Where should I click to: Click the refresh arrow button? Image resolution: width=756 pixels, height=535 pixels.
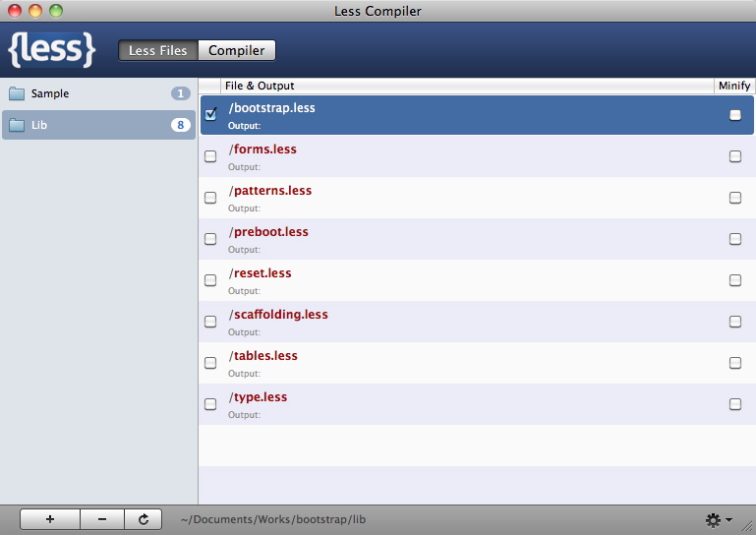[144, 519]
